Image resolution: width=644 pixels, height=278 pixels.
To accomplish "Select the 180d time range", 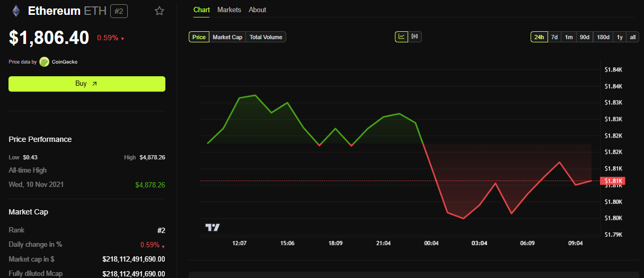I will (x=603, y=37).
